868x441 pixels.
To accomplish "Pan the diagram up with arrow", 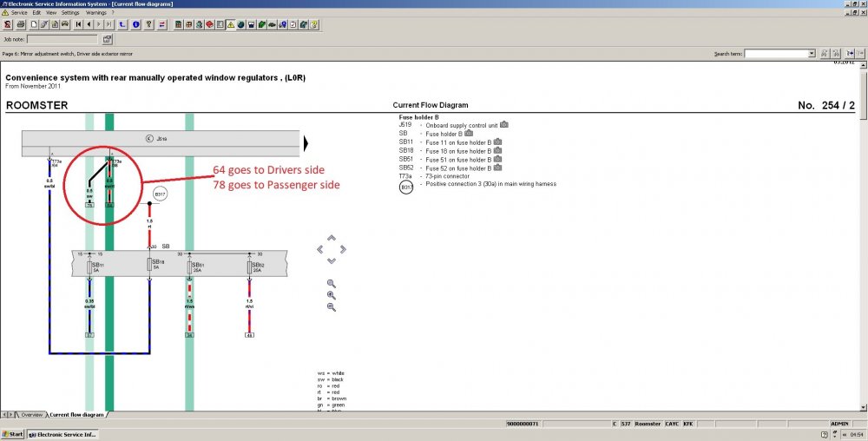I will [331, 238].
